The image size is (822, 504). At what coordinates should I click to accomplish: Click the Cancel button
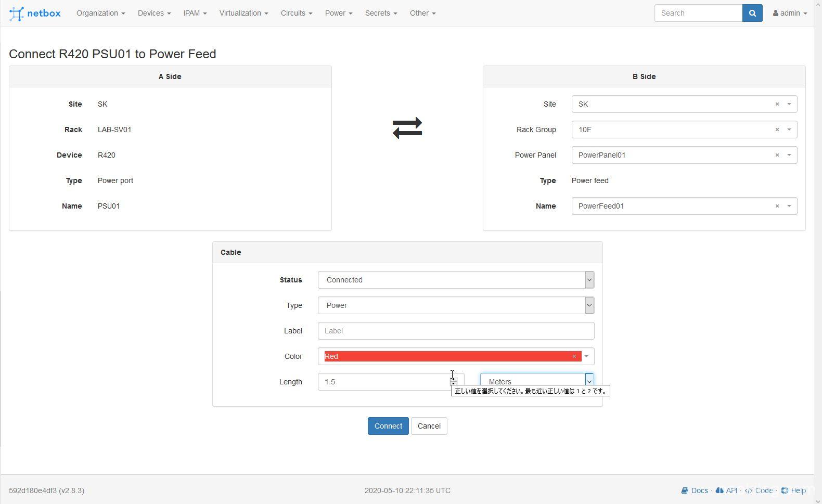[x=429, y=426]
